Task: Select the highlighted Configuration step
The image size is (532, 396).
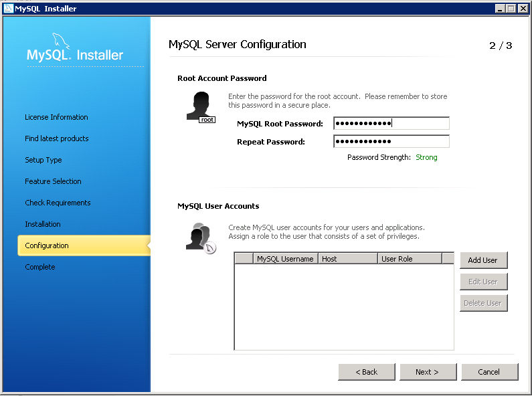Action: click(x=84, y=245)
